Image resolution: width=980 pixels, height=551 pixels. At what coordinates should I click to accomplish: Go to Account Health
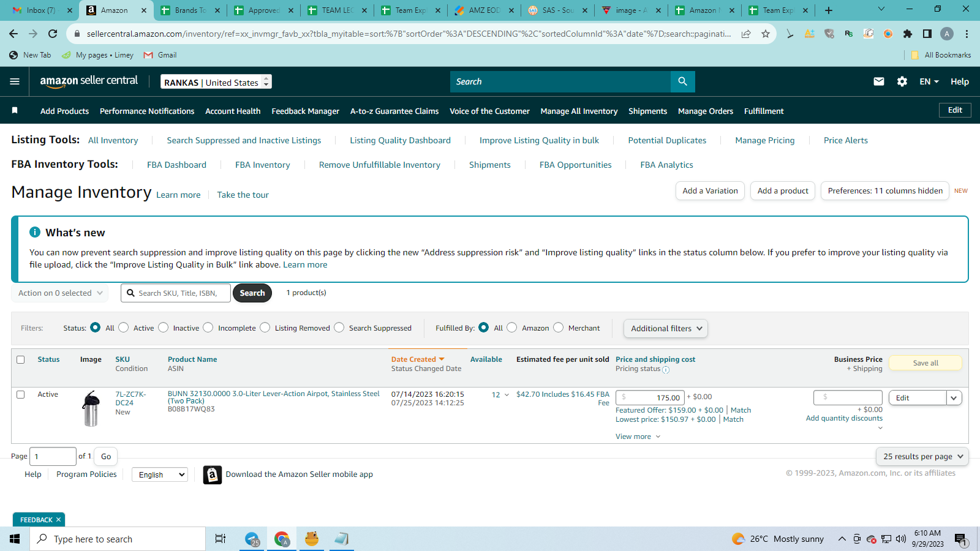click(233, 111)
